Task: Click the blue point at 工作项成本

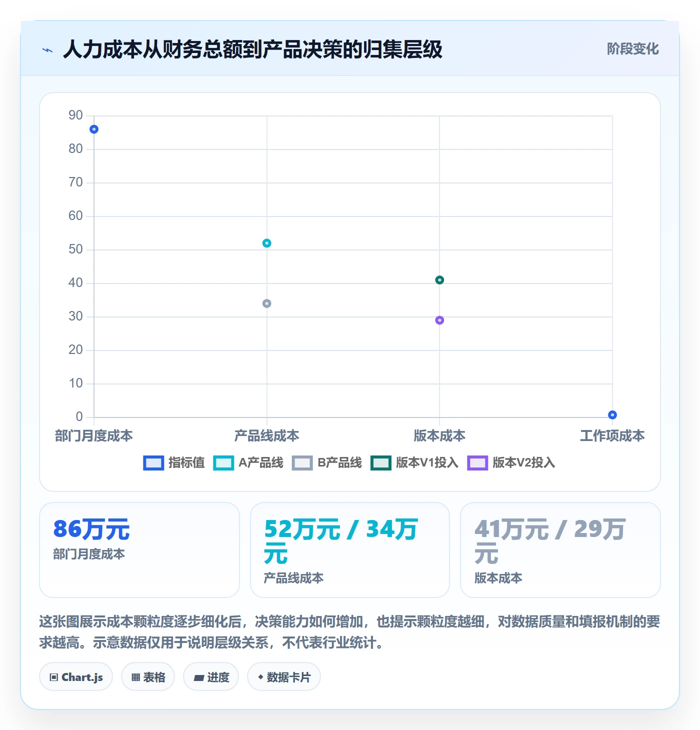Action: coord(612,415)
